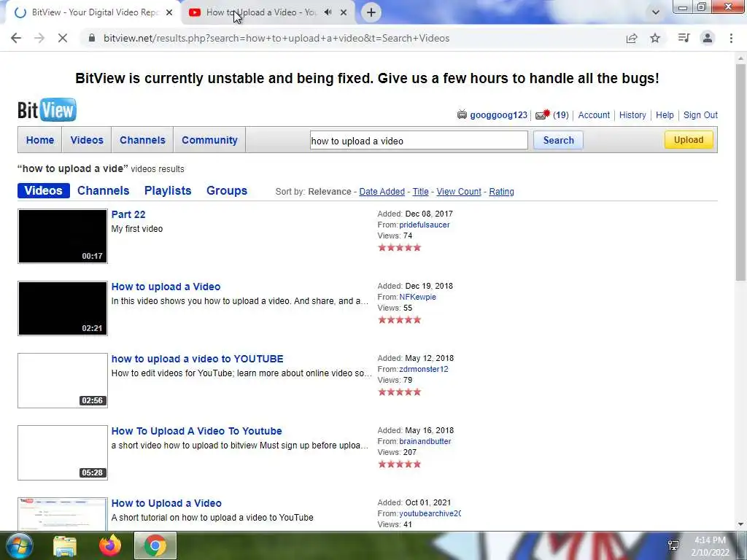Open the Windows Start button
Screen dimensions: 747x560
18,545
